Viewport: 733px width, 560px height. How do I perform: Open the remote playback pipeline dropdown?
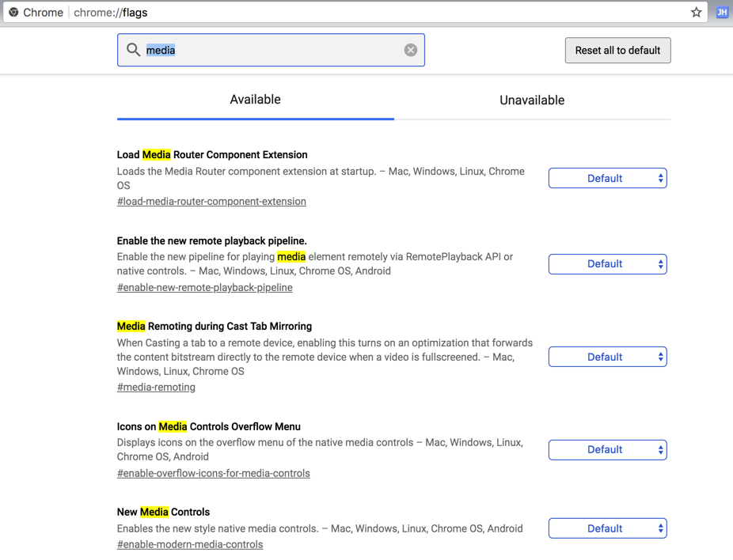pyautogui.click(x=607, y=264)
